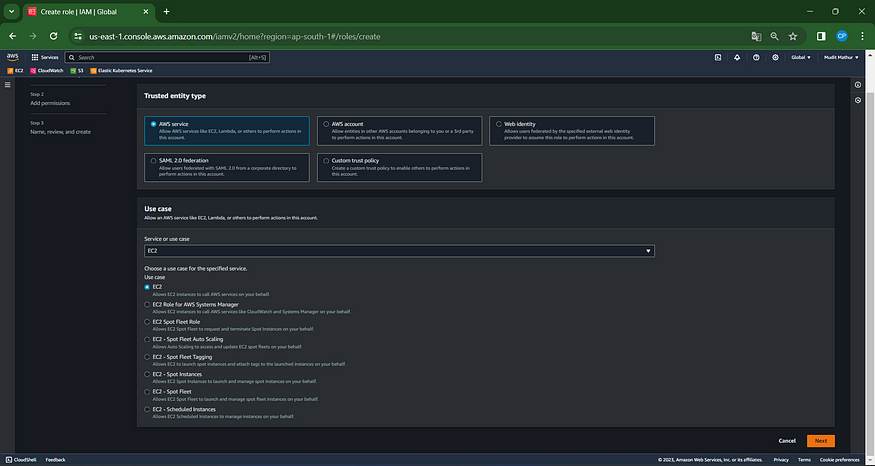The width and height of the screenshot is (875, 466).
Task: Open Elastic Kubernetes Service bookmark shortcut
Action: (x=121, y=71)
